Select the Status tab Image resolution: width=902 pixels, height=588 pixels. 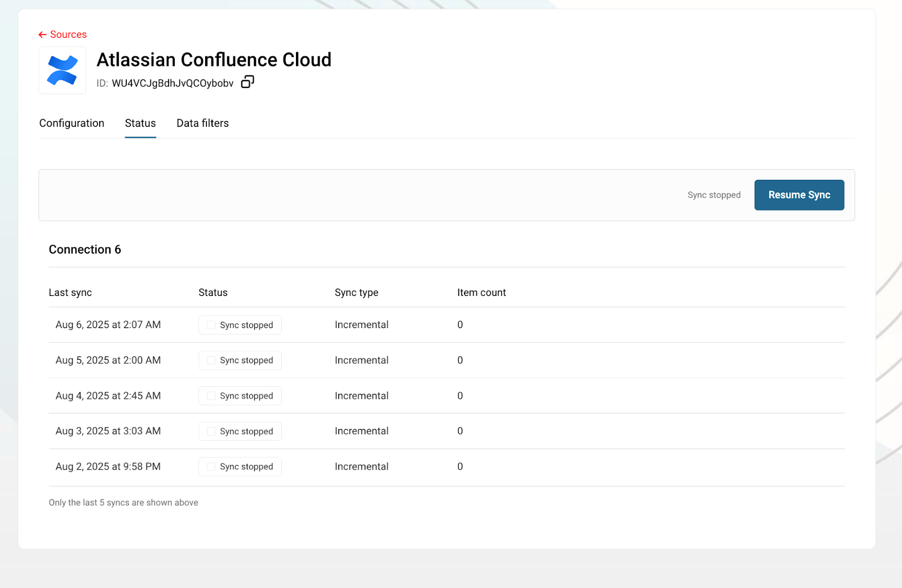point(140,123)
